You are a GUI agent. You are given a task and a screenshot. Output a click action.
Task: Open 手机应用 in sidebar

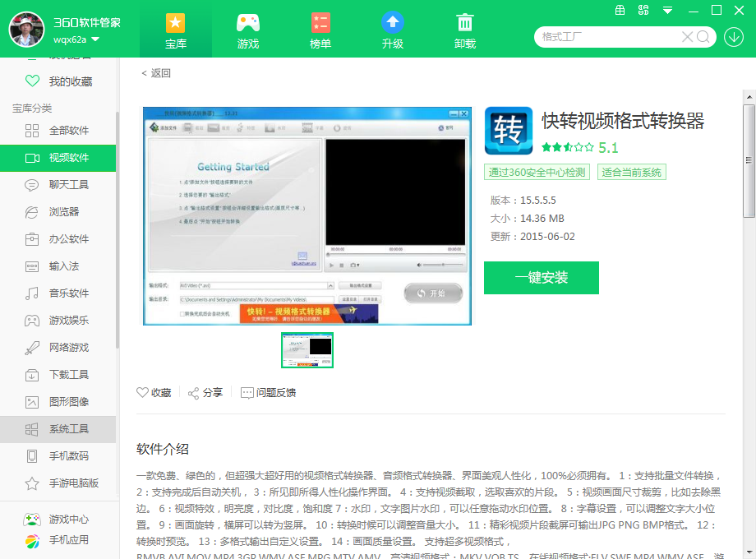coord(56,540)
